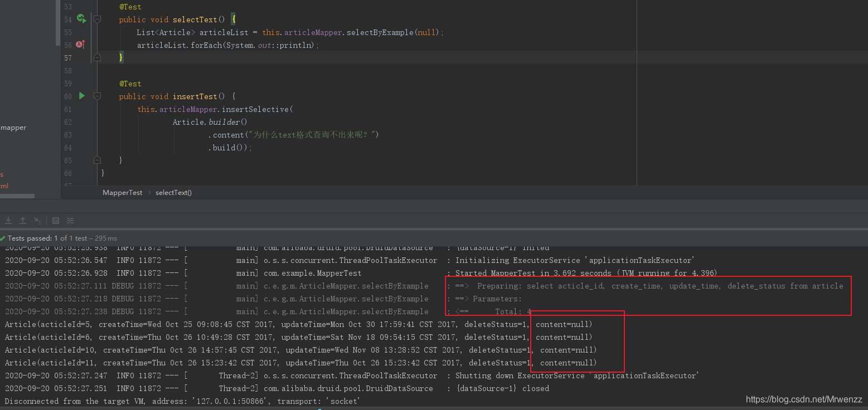Viewport: 868px width, 410px height.
Task: Click 'content=null' in acticleId=5 row
Action: click(x=562, y=324)
